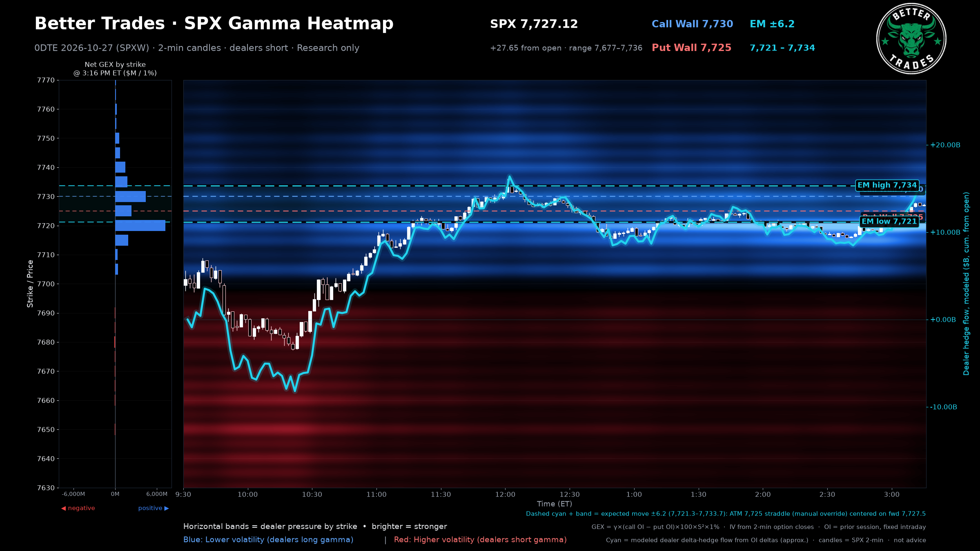Click the '6,000M' GEX axis tick
The height and width of the screenshot is (551, 980).
pyautogui.click(x=157, y=494)
